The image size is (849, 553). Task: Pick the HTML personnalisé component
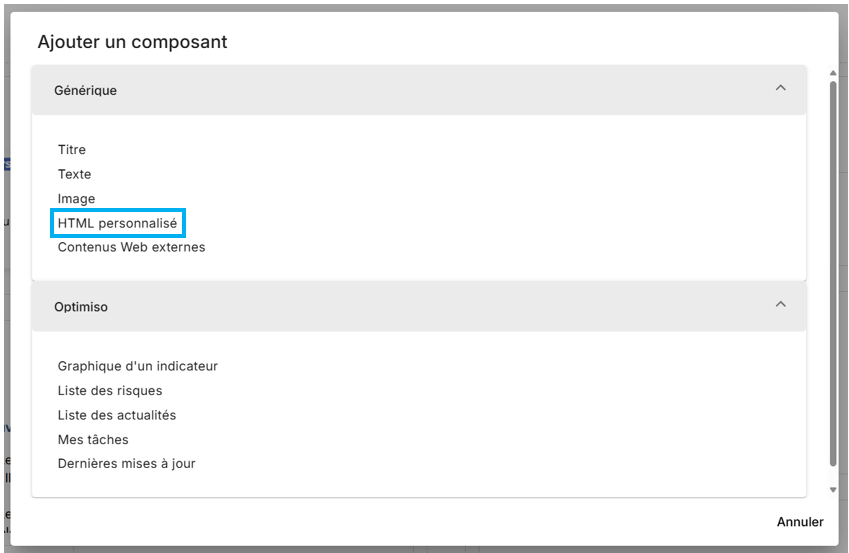[x=117, y=223]
